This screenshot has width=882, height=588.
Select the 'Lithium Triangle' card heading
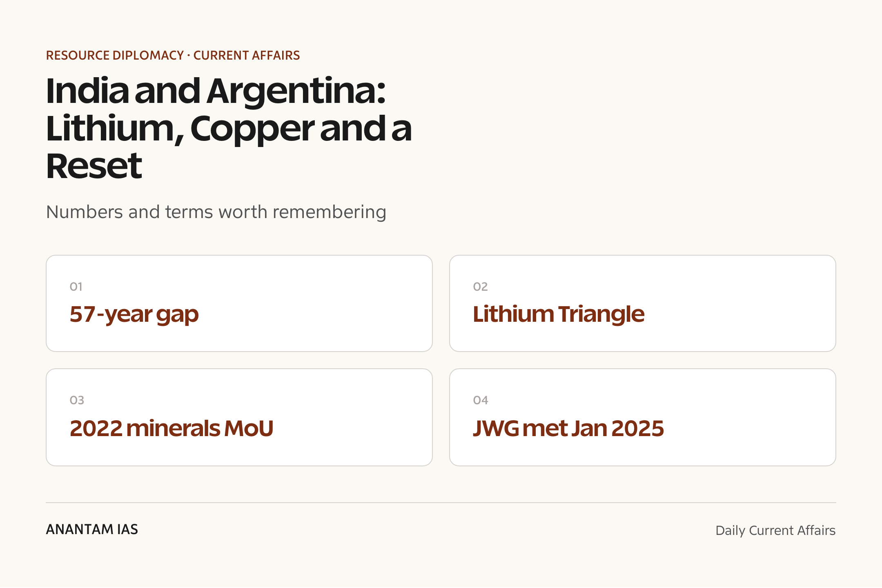559,314
